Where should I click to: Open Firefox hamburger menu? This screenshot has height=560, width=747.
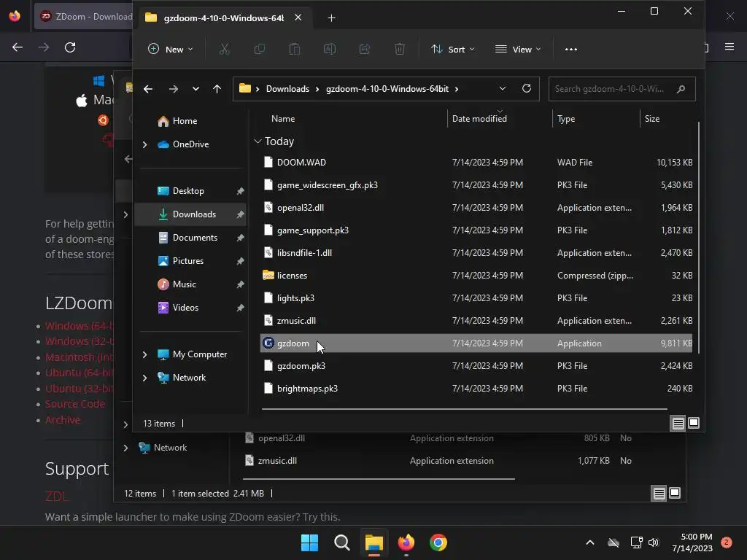(729, 46)
